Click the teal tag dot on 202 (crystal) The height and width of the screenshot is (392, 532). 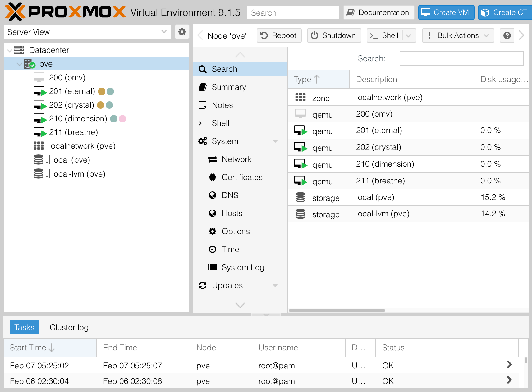point(109,105)
